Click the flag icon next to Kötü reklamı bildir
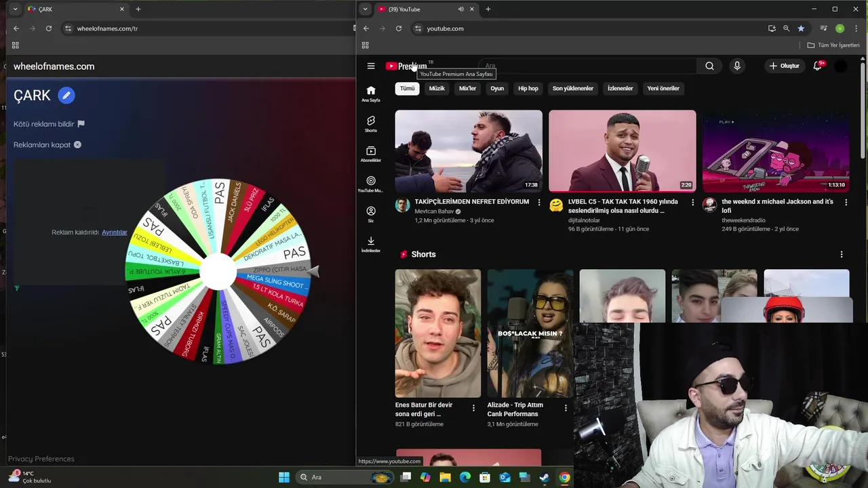 pos(81,124)
